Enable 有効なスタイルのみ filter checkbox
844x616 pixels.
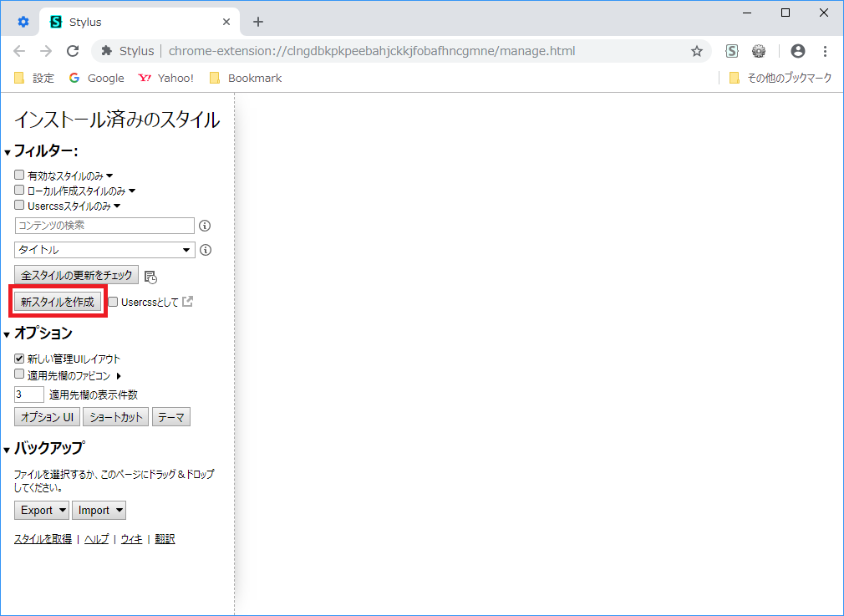point(19,176)
